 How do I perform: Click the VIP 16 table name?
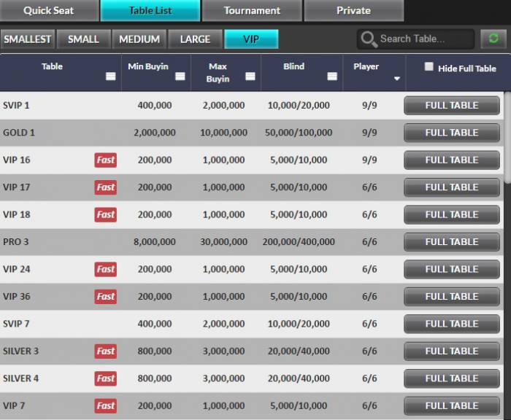16,160
